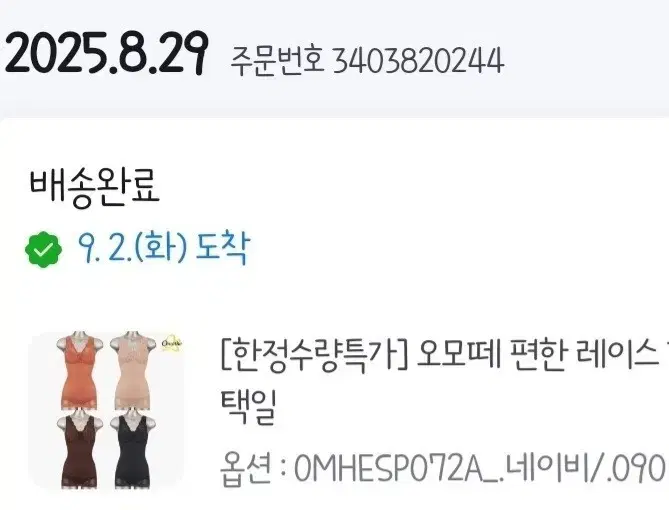
Task: Click the [한정수량특가] tag in title
Action: [x=314, y=356]
